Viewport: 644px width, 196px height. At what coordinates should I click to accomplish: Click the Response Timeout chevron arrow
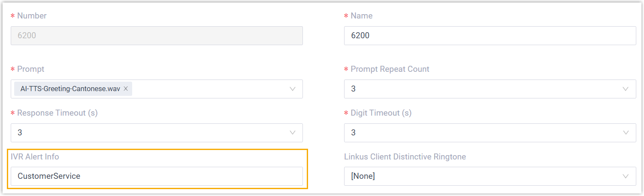293,133
